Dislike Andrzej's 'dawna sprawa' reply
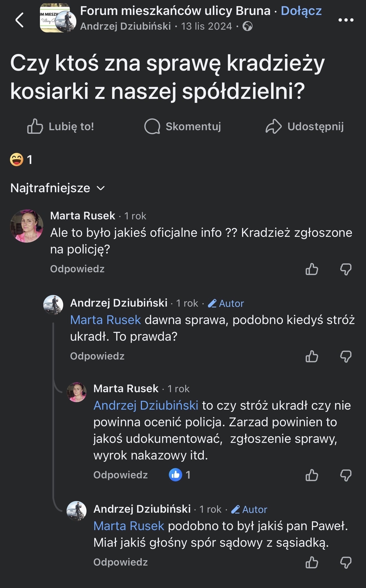The image size is (366, 588). coord(345,356)
